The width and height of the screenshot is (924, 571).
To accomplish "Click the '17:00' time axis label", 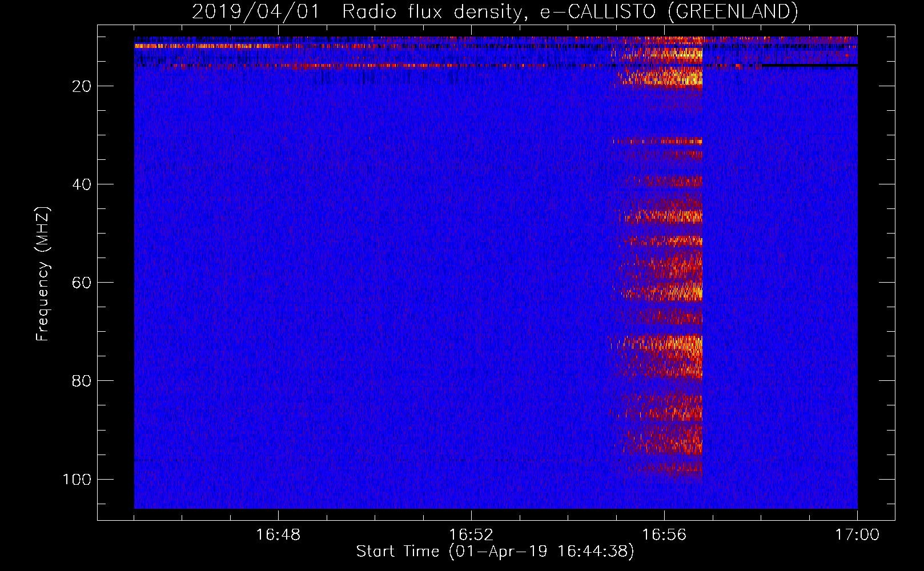I will coord(857,535).
